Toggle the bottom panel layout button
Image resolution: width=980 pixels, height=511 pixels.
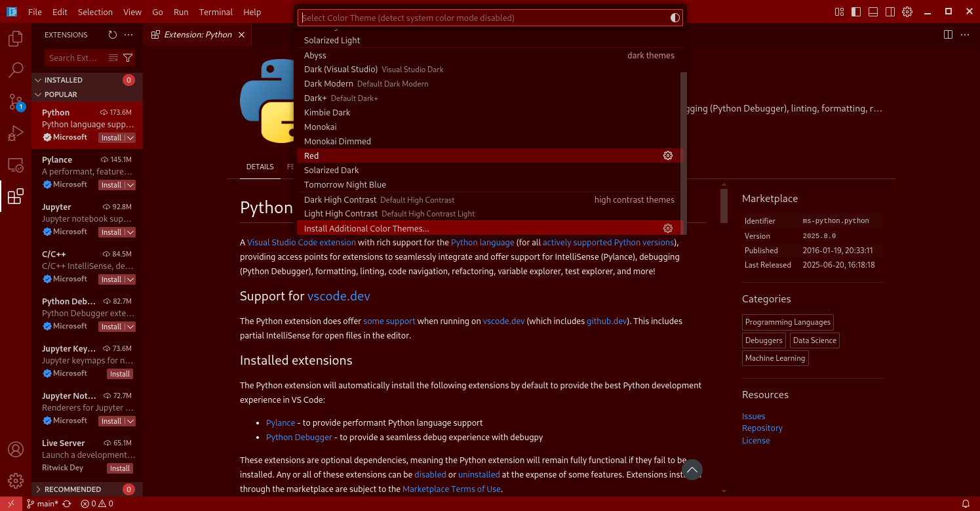pos(873,12)
